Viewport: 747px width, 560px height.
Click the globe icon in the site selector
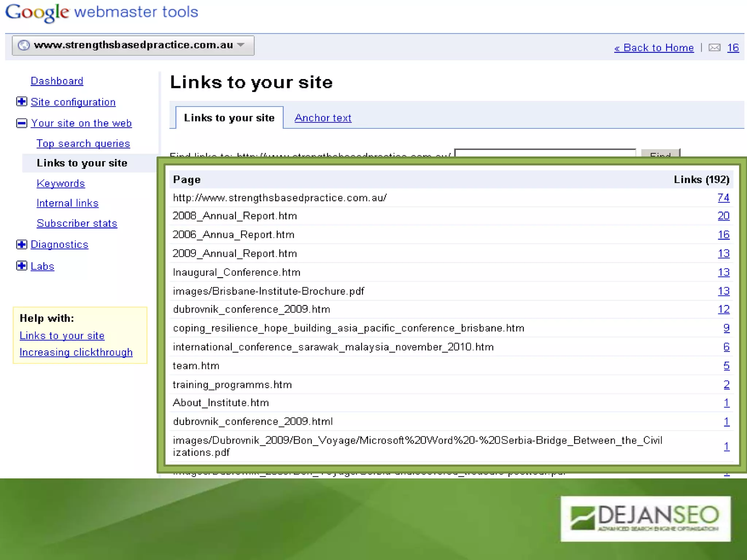tap(24, 45)
